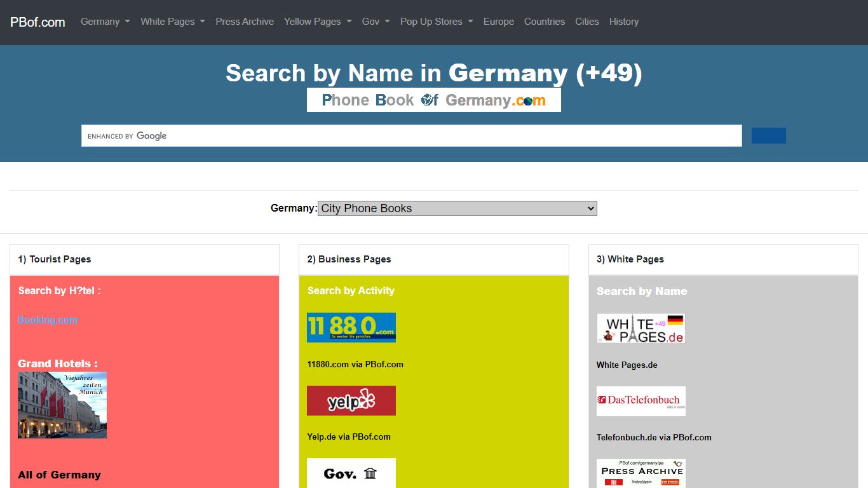
Task: Click the 'Search by Activity' heading
Action: (x=351, y=290)
